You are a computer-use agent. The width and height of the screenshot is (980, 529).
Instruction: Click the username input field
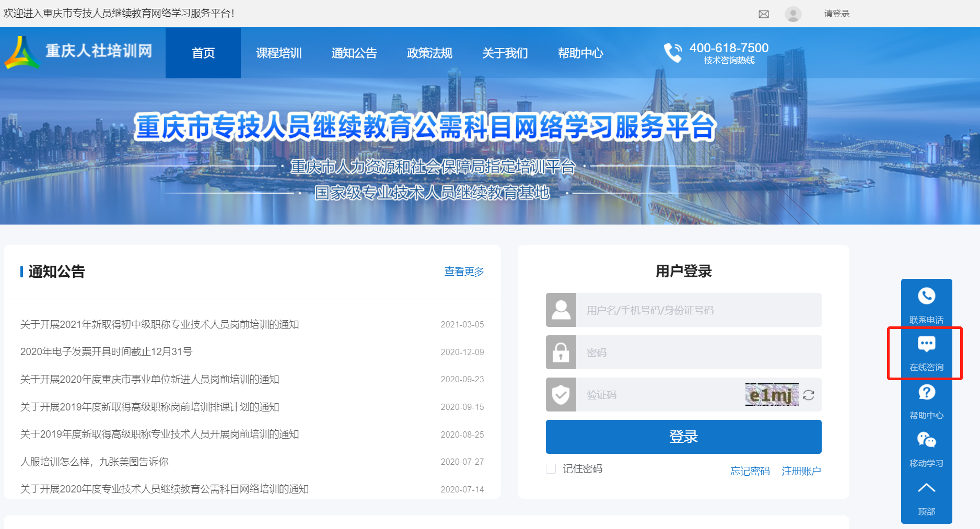point(698,310)
